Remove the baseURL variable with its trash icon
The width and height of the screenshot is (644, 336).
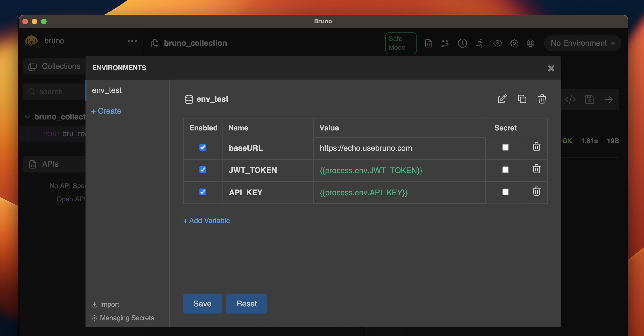tap(537, 147)
